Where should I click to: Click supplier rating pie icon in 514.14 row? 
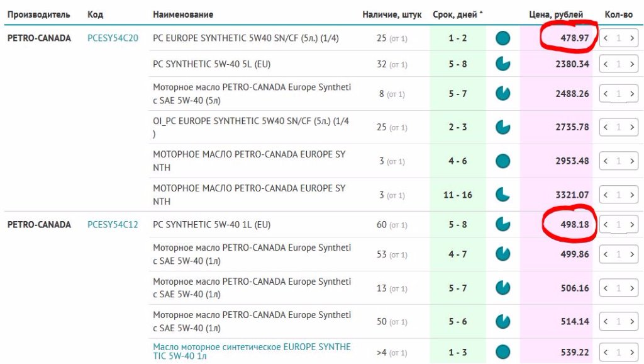pyautogui.click(x=502, y=321)
